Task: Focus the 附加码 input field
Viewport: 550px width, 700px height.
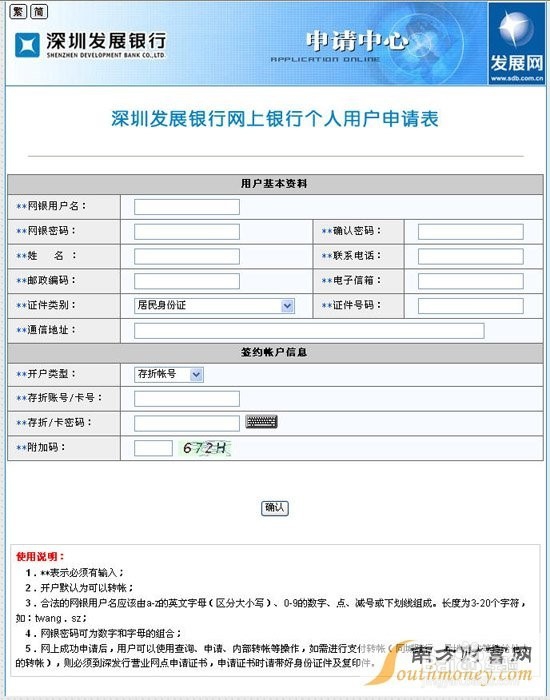Action: pos(153,448)
